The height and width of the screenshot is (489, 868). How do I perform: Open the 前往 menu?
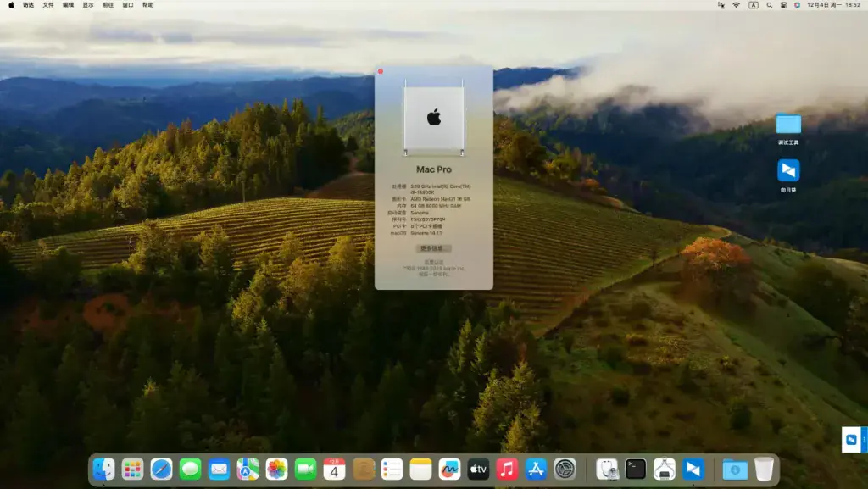[108, 5]
